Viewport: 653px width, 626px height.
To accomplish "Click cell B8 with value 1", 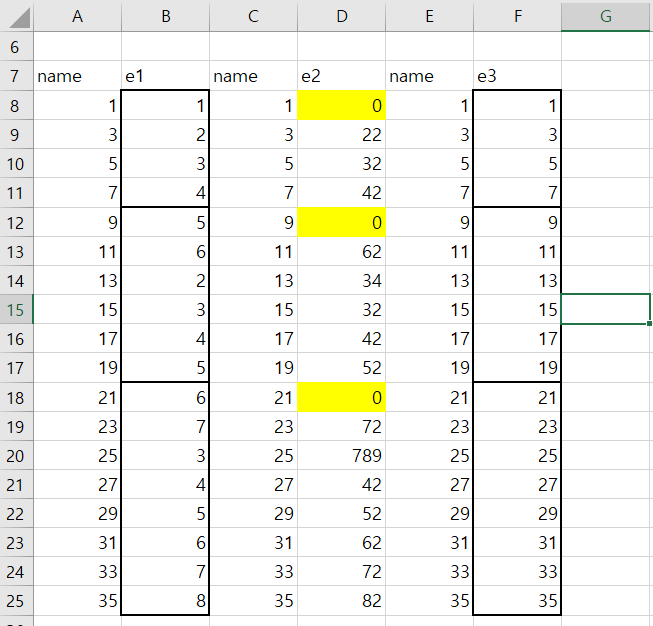I will [x=165, y=105].
